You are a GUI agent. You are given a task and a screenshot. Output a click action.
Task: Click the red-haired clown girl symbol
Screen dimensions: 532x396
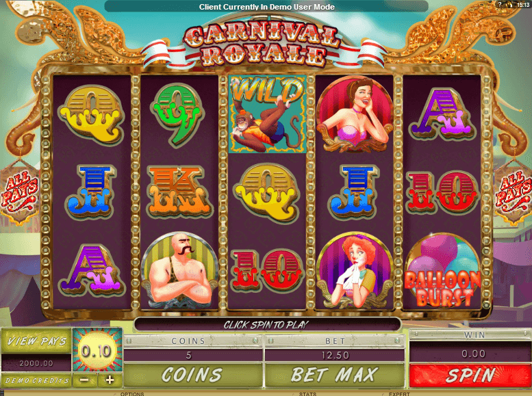355,271
